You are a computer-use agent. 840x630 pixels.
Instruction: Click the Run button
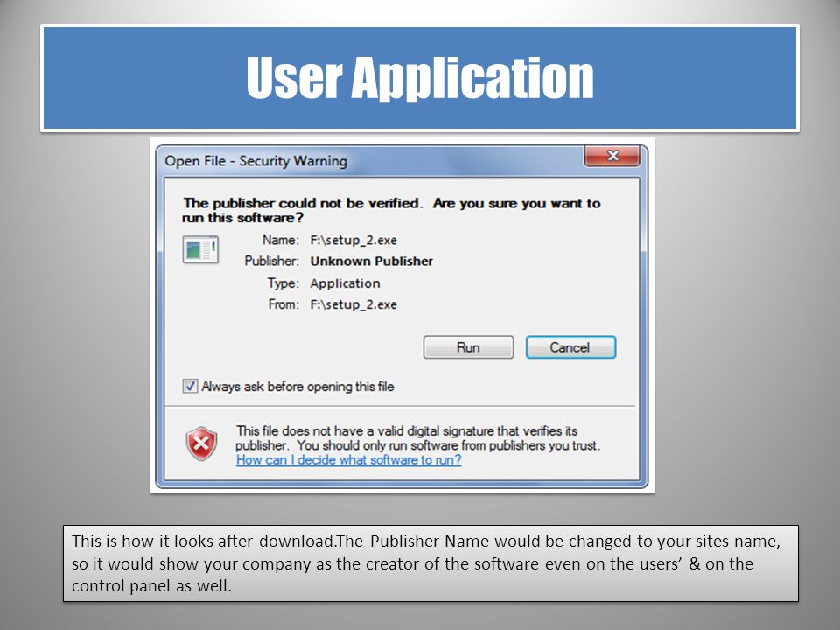pyautogui.click(x=468, y=347)
